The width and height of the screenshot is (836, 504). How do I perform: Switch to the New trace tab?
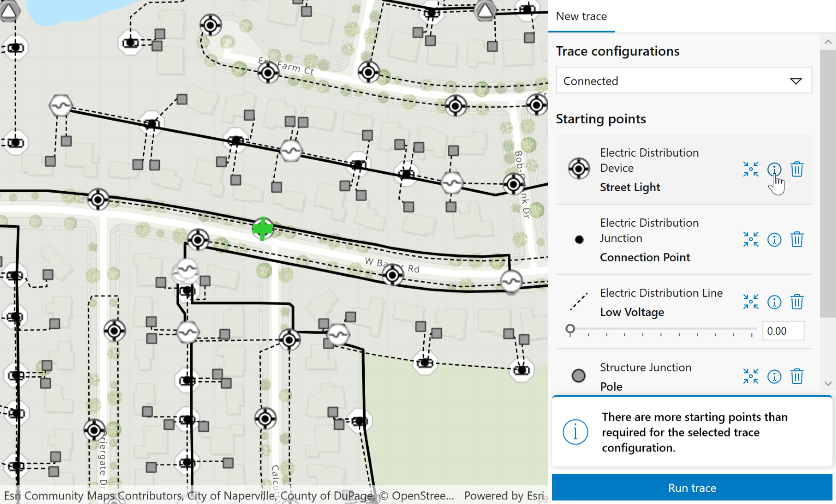(581, 16)
